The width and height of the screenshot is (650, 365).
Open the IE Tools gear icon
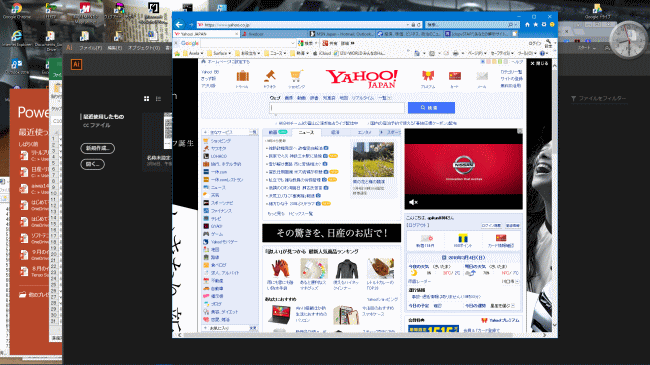pos(544,24)
